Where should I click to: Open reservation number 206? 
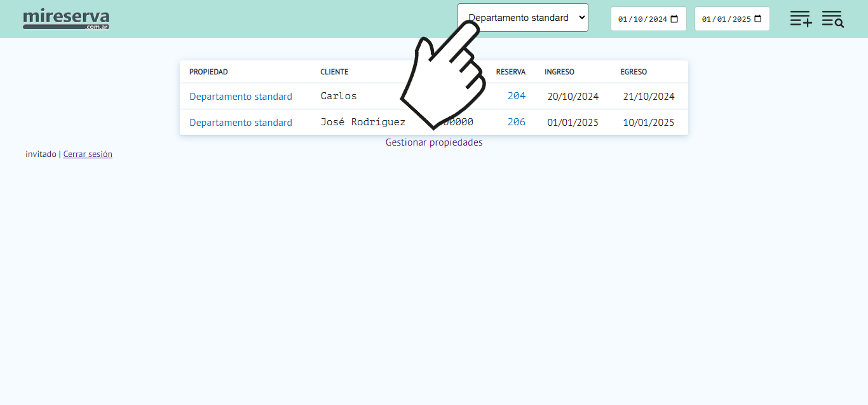517,122
